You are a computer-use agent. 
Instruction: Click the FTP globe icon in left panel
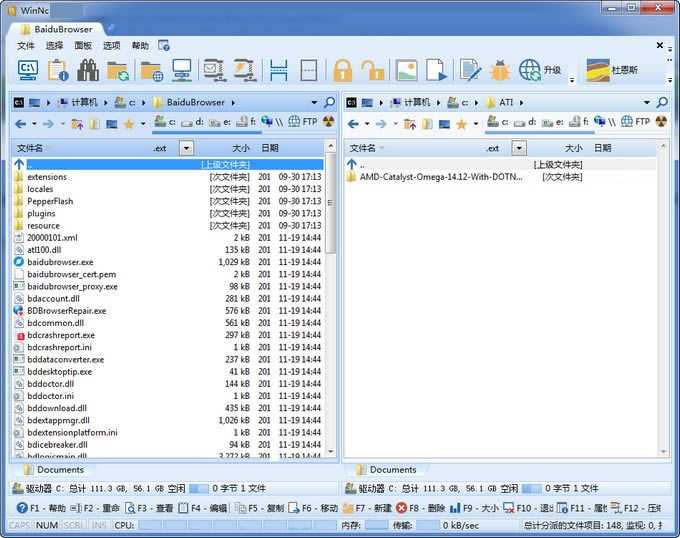click(x=302, y=123)
